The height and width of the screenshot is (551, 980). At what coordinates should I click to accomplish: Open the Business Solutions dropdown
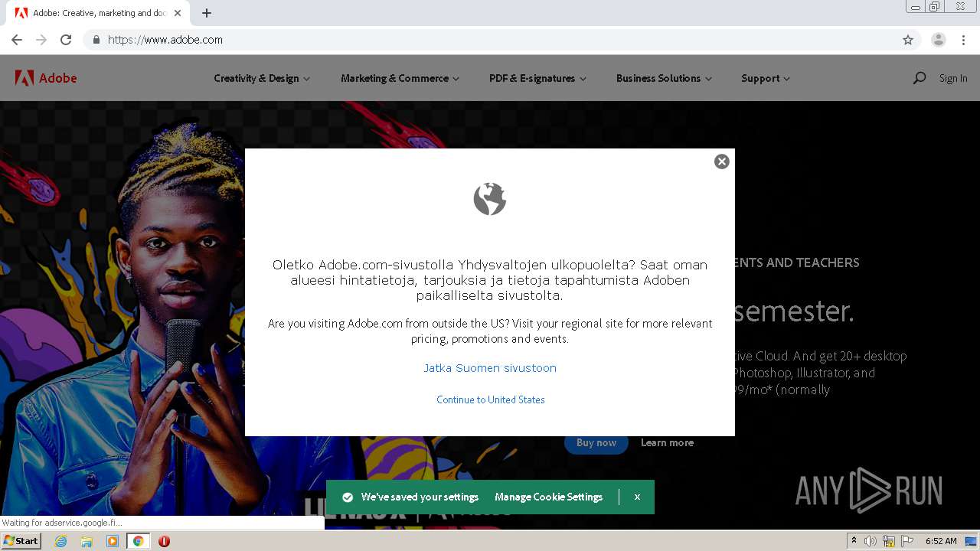[x=664, y=78]
